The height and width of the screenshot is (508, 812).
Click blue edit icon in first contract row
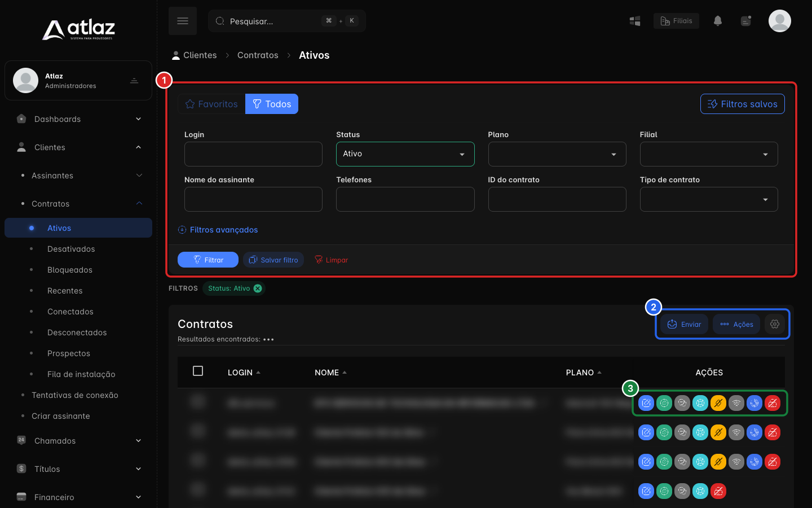646,403
